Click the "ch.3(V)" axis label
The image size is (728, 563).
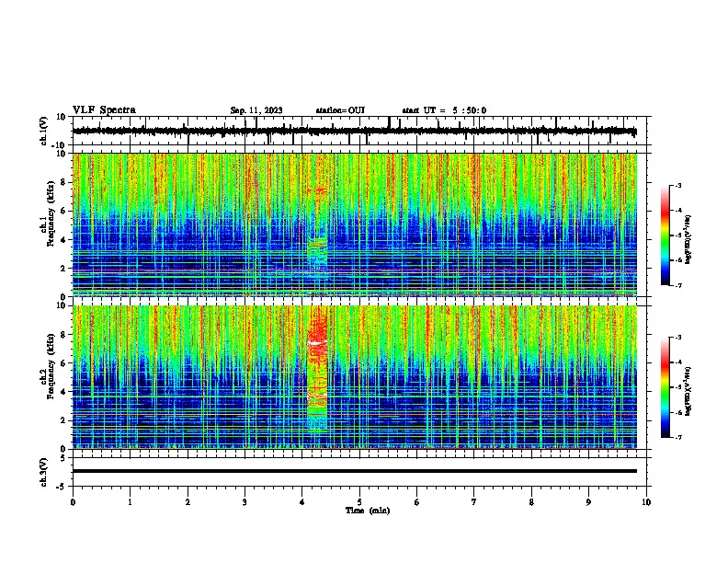click(x=44, y=472)
